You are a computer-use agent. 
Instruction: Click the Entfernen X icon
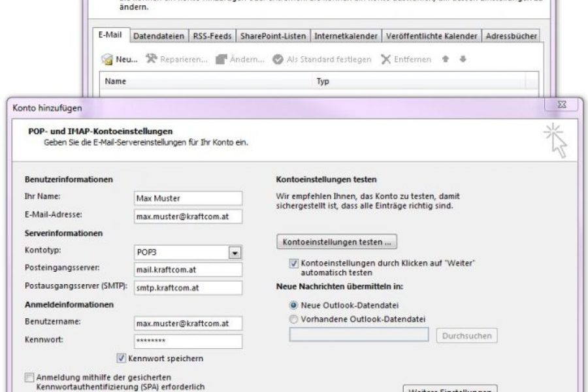click(x=386, y=59)
